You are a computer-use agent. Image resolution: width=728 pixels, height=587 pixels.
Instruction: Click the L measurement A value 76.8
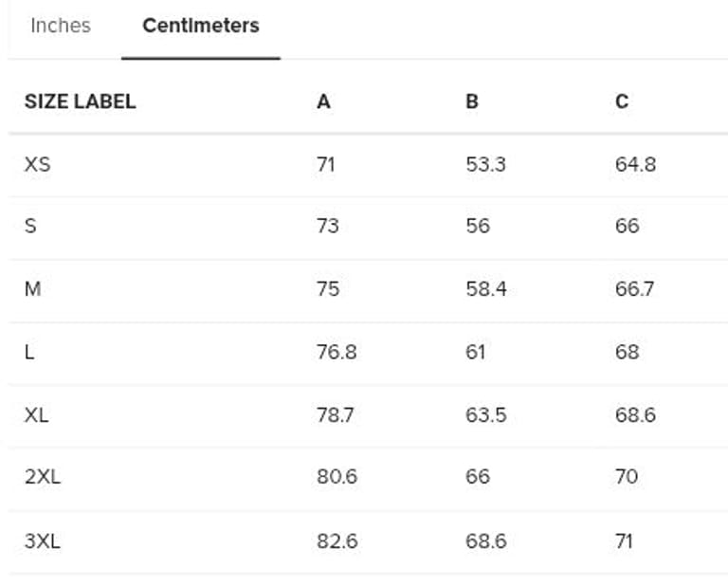click(x=337, y=352)
